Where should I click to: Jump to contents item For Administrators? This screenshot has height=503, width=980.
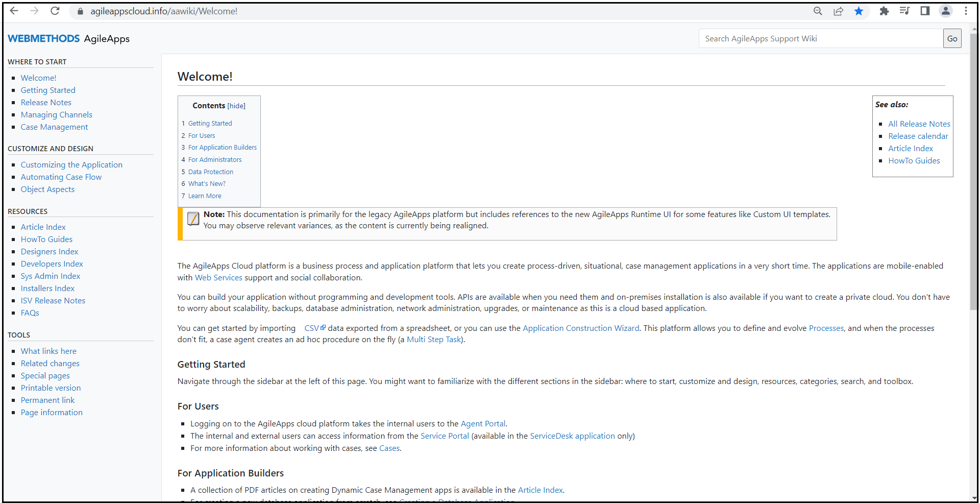point(215,160)
